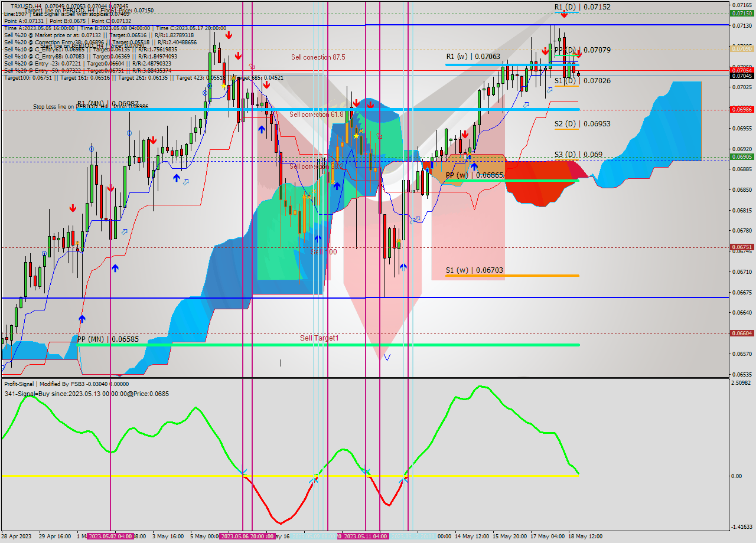The height and width of the screenshot is (543, 756).
Task: Select the orange S1 (w) support line
Action: (x=512, y=276)
